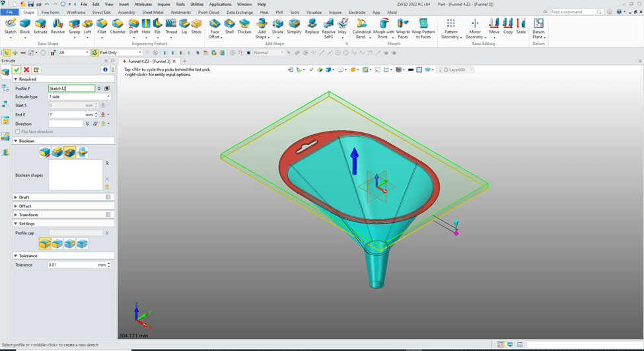Toggle the Draft section checkbox
This screenshot has height=351, width=644.
[x=108, y=197]
